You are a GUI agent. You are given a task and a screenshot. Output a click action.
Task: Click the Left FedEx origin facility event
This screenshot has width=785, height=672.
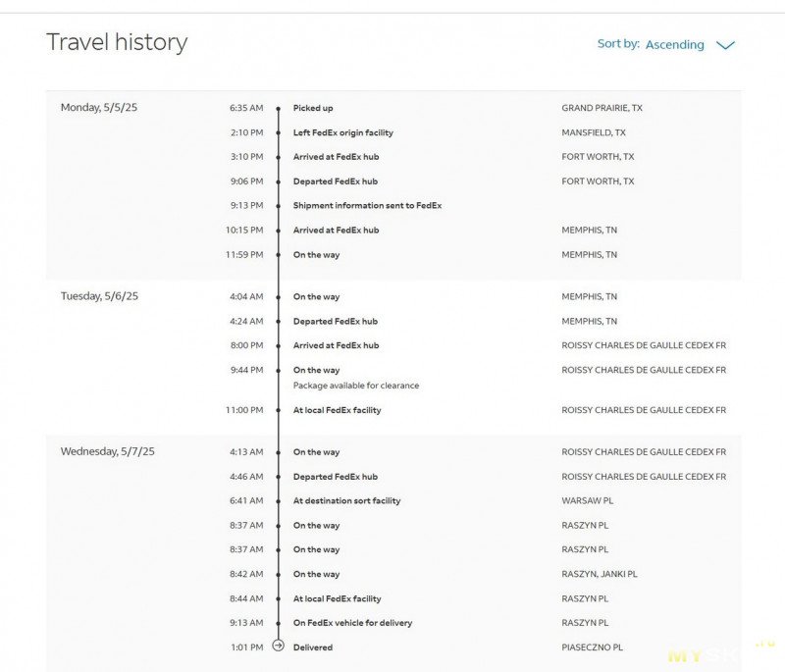pyautogui.click(x=342, y=132)
